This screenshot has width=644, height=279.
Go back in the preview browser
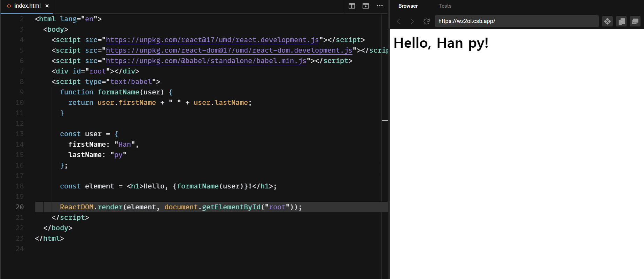point(398,21)
